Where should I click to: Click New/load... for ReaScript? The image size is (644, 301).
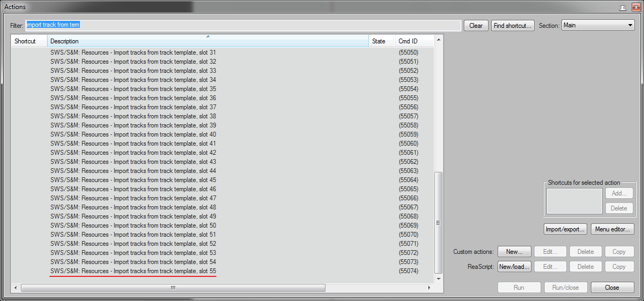tap(514, 267)
